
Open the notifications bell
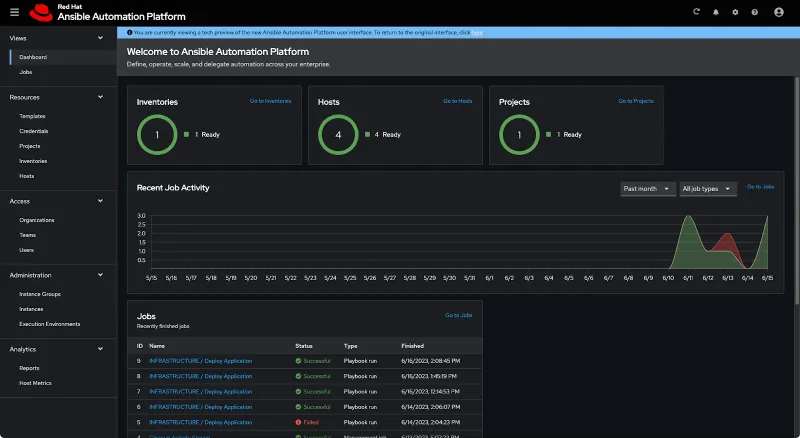point(715,12)
